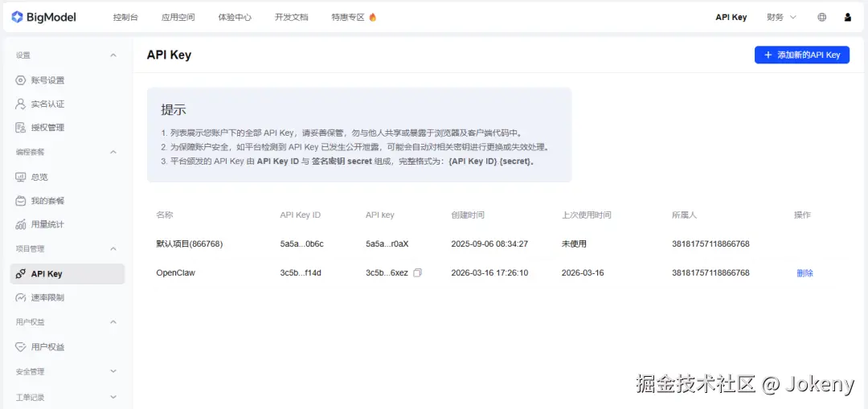Click the API key value 3c5b...6xez
The width and height of the screenshot is (868, 409).
pos(387,273)
